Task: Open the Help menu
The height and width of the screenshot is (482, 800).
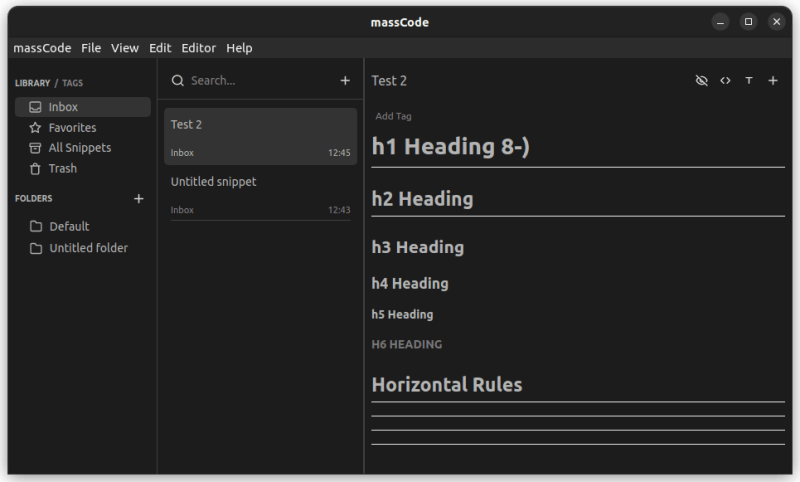Action: tap(239, 48)
